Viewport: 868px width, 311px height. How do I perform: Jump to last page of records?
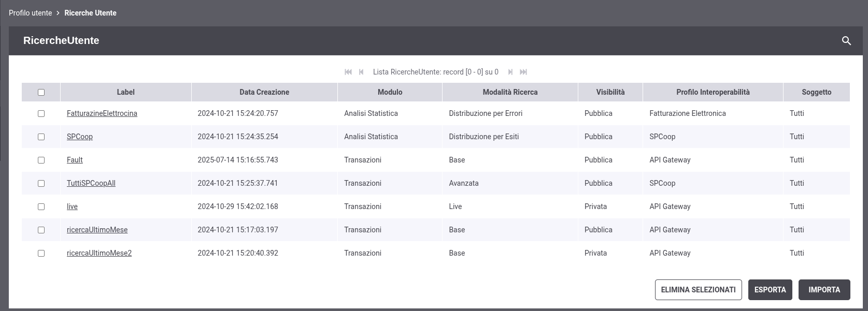[523, 72]
